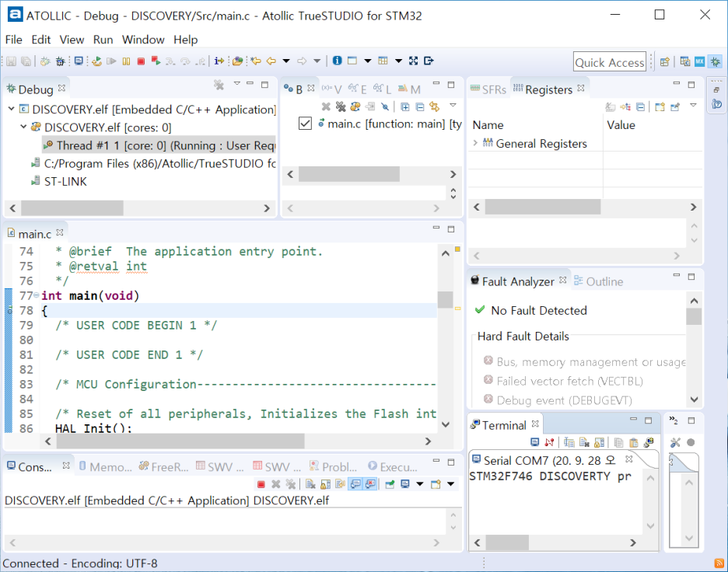The width and height of the screenshot is (728, 572).
Task: Toggle Link with Debug View in Breakpoints
Action: 435,107
